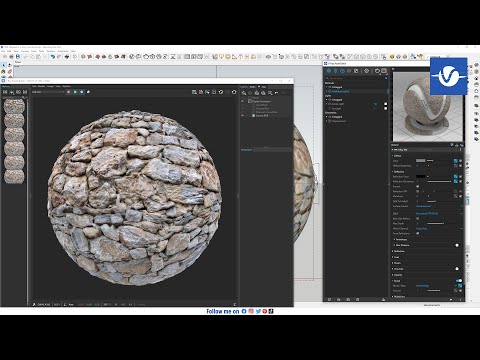Open V-Ray render settings gear icon
Viewport: 480px width, 360px height.
click(366, 71)
